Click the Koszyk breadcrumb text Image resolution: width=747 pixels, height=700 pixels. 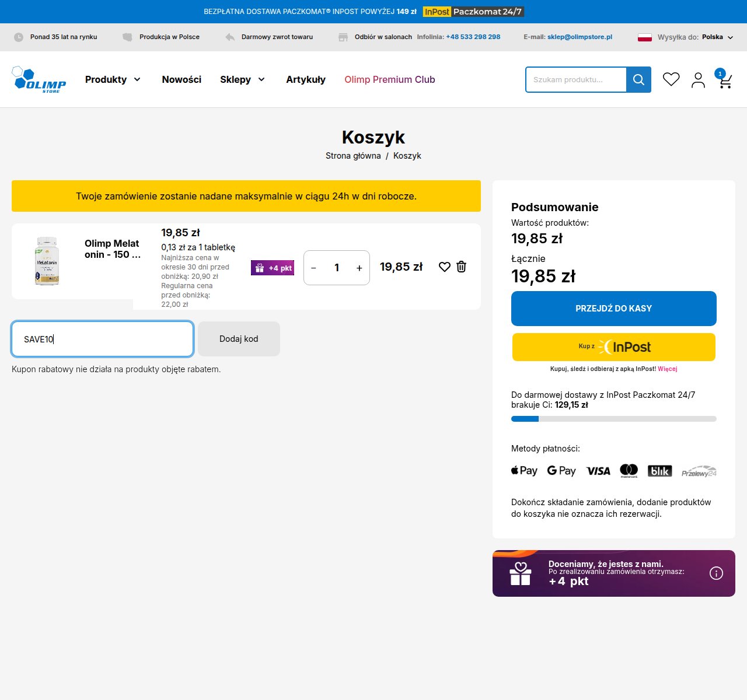[407, 156]
